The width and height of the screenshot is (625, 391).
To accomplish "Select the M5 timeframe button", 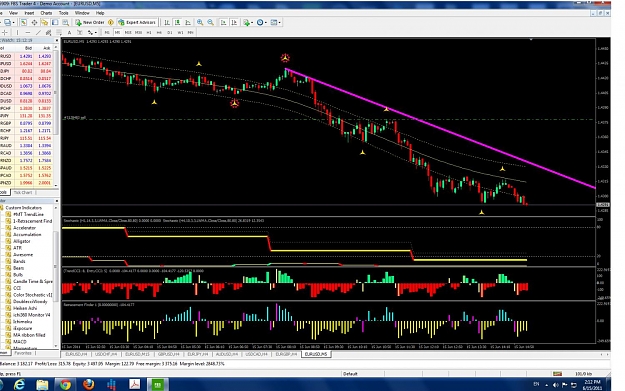I will click(117, 33).
